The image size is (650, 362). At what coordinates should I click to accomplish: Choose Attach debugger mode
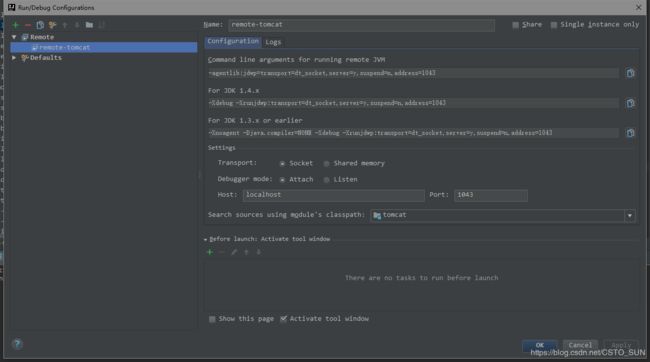pyautogui.click(x=282, y=180)
